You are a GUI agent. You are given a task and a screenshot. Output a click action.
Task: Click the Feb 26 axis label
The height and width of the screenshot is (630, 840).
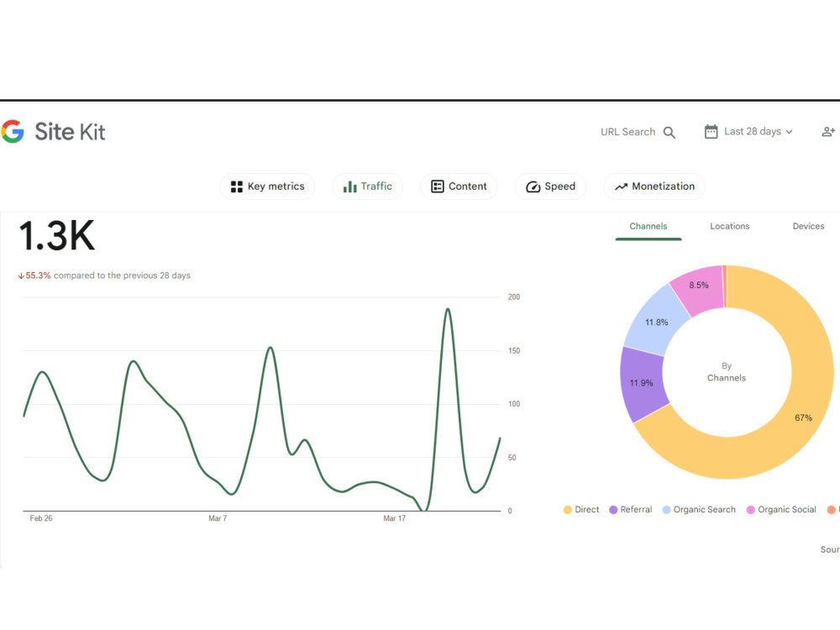pos(41,518)
